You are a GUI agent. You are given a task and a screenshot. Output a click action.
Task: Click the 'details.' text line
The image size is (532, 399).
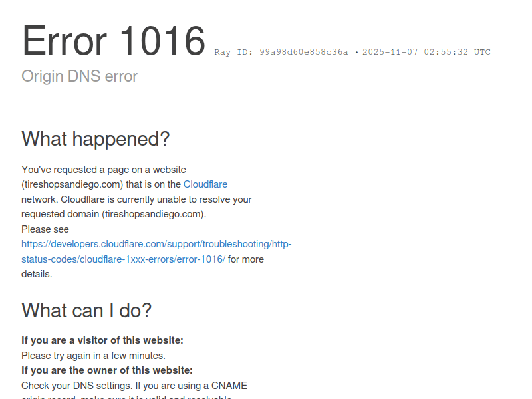(37, 274)
